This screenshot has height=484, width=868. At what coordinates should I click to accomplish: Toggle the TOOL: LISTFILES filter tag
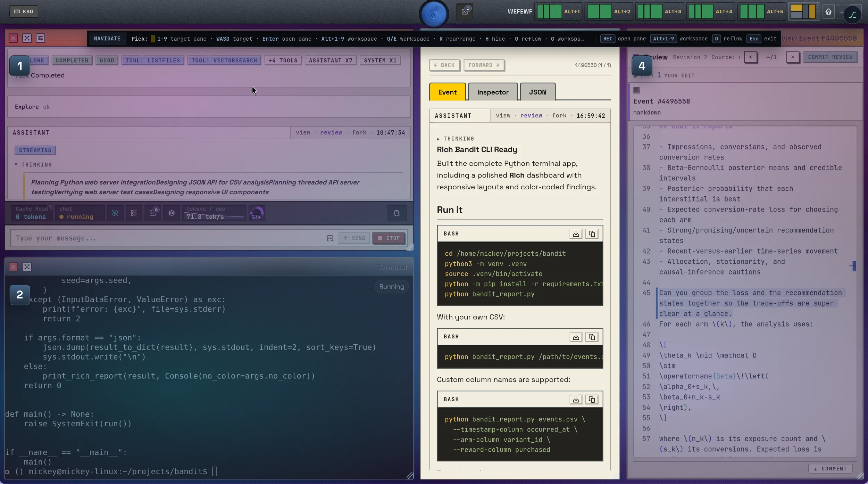(x=153, y=60)
